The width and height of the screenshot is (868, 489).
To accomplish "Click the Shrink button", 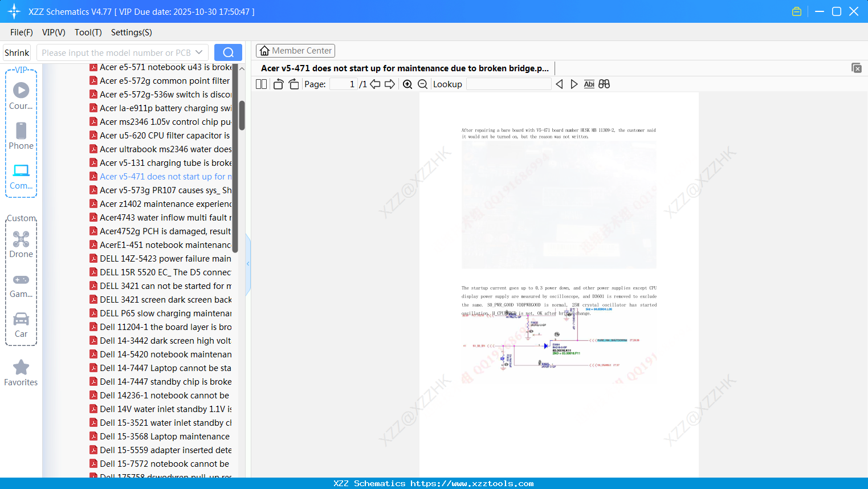I will pyautogui.click(x=17, y=52).
